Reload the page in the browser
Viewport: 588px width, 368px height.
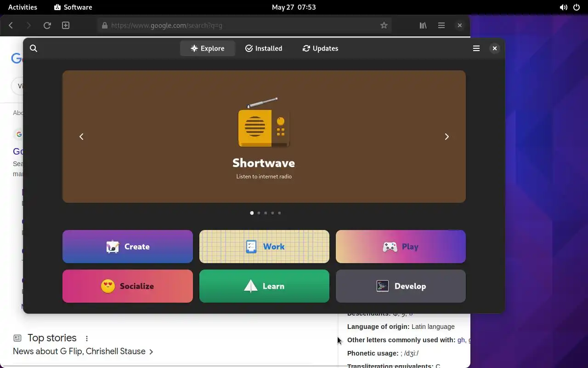(x=47, y=25)
